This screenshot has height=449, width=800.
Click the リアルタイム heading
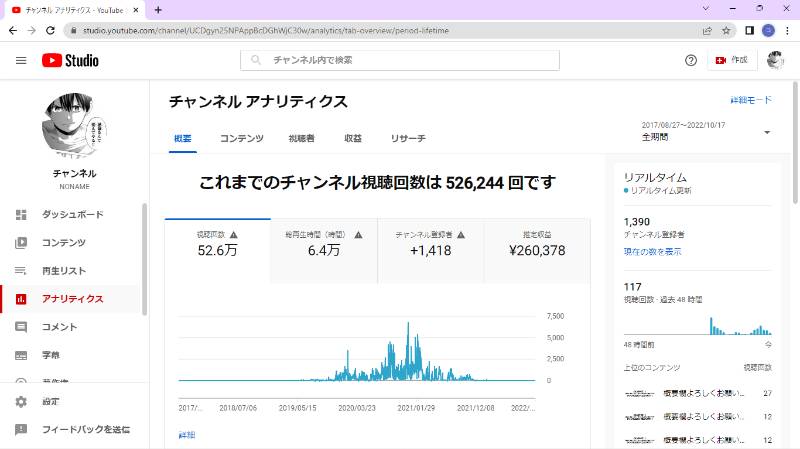[x=655, y=178]
